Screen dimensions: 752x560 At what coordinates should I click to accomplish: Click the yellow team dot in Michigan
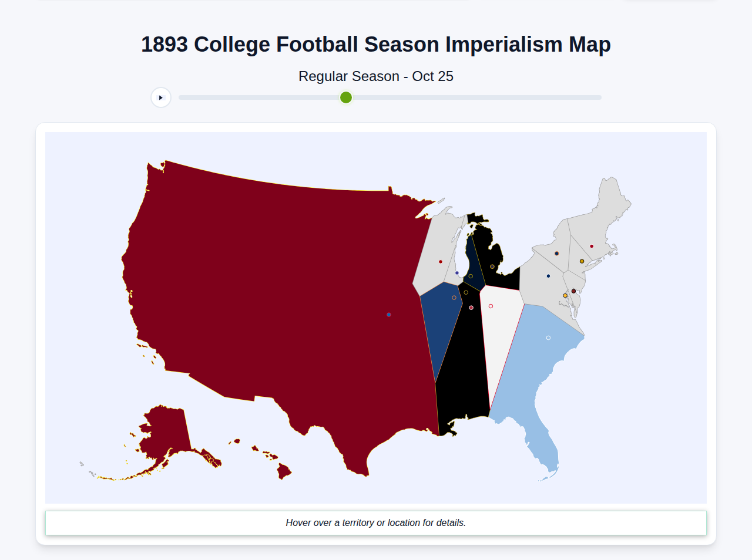[492, 266]
